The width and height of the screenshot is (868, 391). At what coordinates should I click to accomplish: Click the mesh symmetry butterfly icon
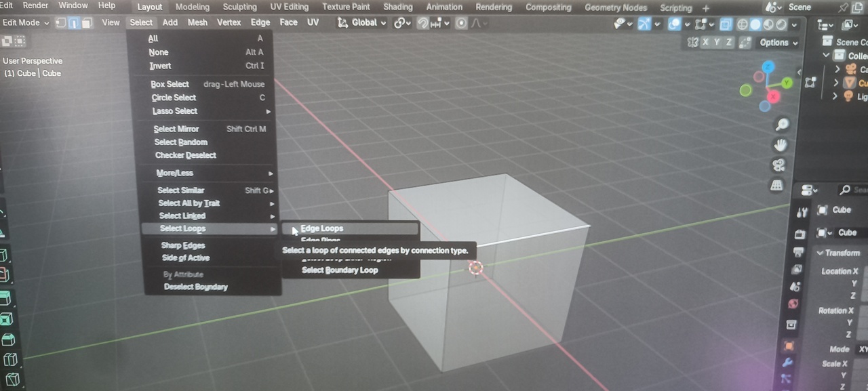click(692, 42)
